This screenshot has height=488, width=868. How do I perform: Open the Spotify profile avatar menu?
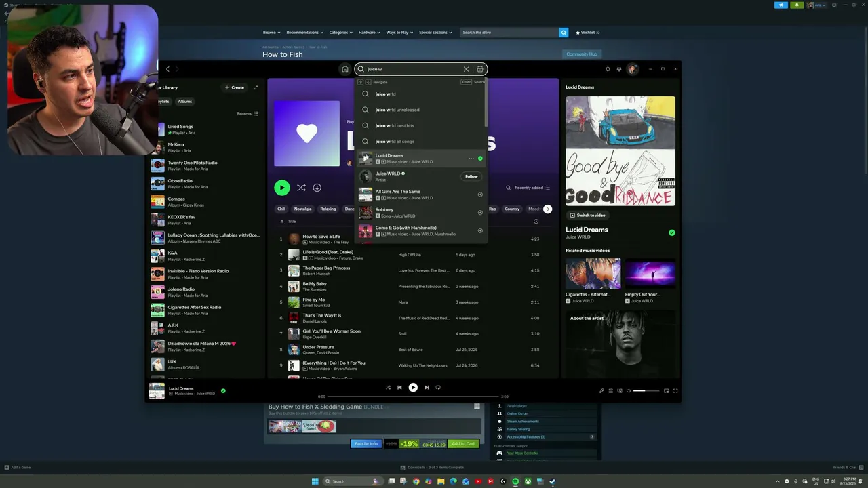633,69
